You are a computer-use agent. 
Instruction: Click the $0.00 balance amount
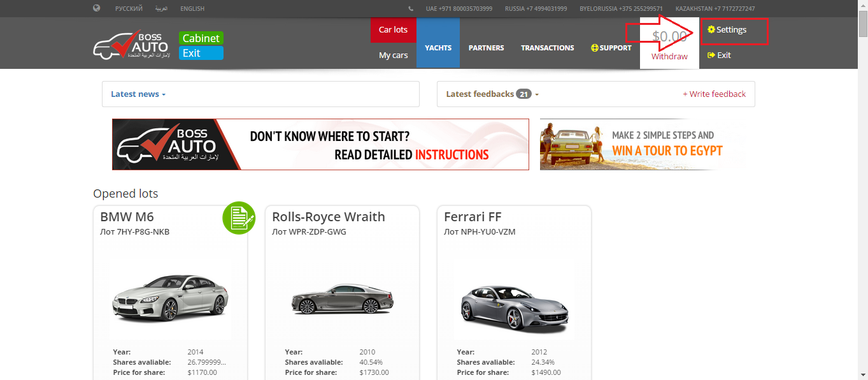[669, 36]
